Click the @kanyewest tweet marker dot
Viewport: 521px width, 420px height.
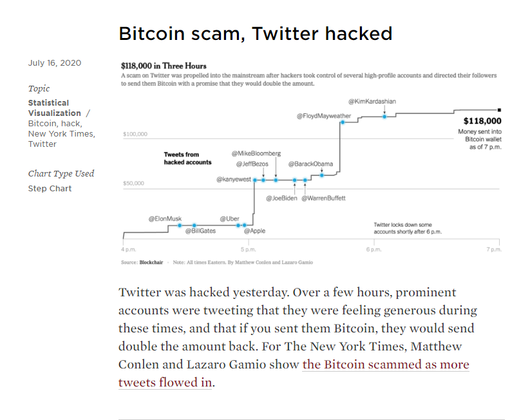tap(255, 180)
